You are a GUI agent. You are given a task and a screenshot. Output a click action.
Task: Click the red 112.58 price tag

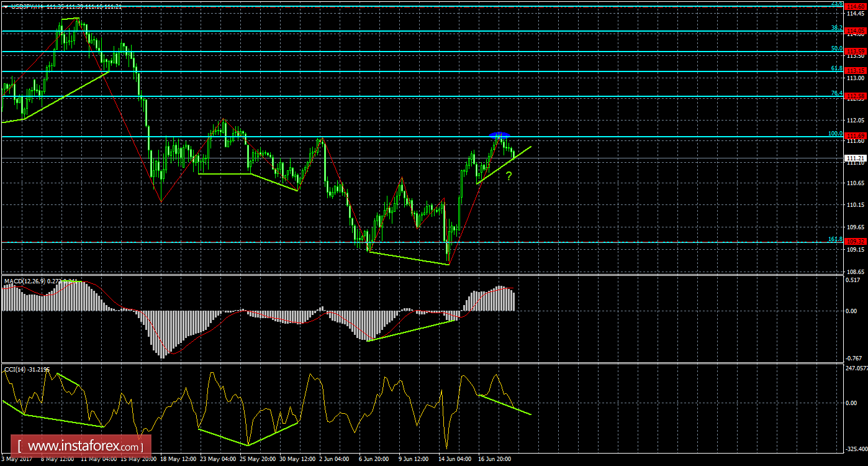[x=856, y=96]
